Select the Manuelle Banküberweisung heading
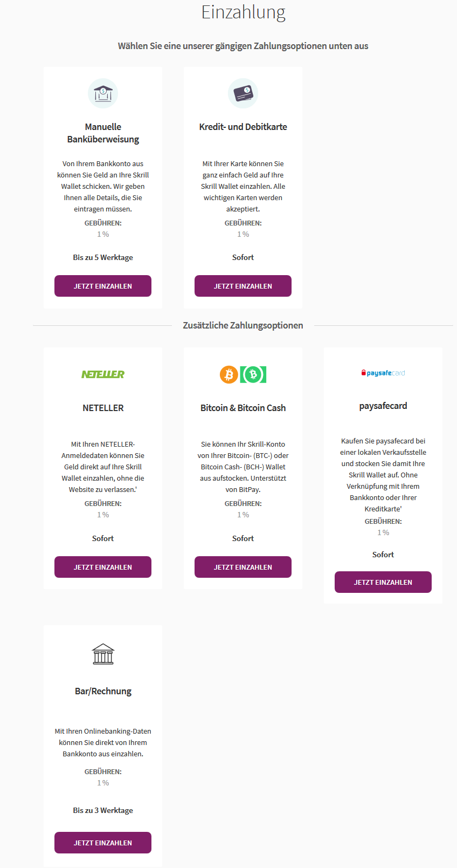This screenshot has height=868, width=457. [x=103, y=133]
